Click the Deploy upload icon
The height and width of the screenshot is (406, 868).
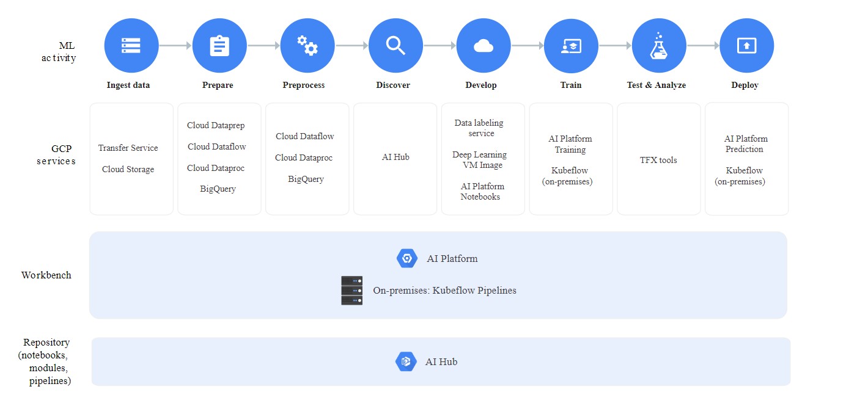click(x=747, y=46)
